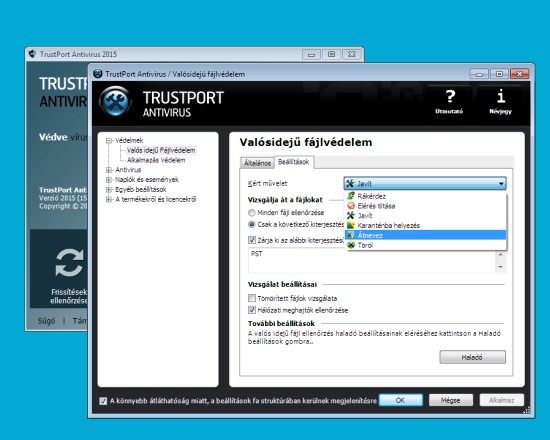
Task: Click the Javít wrench icon in dropdown list
Action: point(350,215)
